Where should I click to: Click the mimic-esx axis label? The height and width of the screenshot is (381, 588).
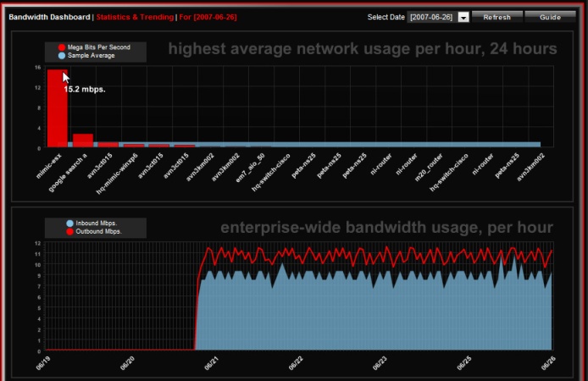click(x=49, y=166)
